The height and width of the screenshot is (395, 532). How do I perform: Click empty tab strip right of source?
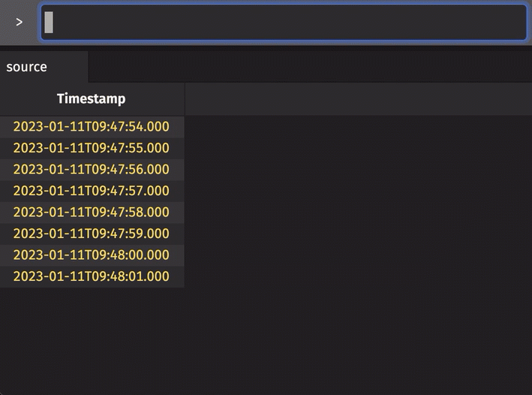[x=308, y=67]
